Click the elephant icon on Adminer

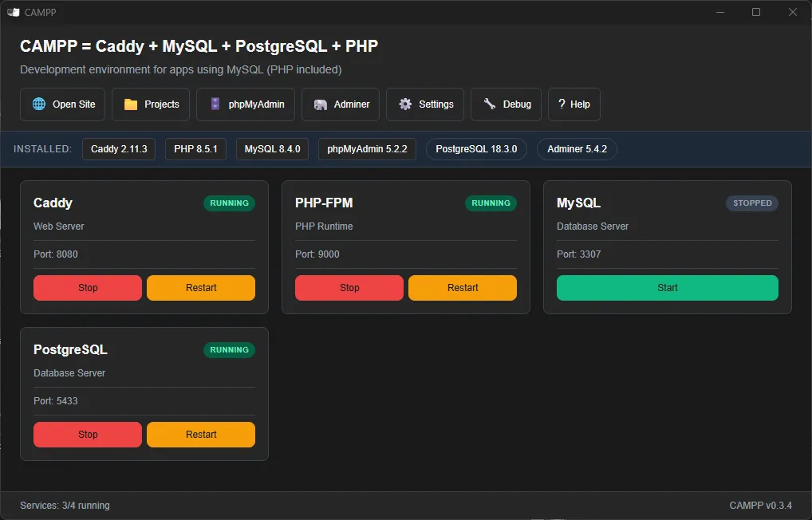pyautogui.click(x=321, y=104)
